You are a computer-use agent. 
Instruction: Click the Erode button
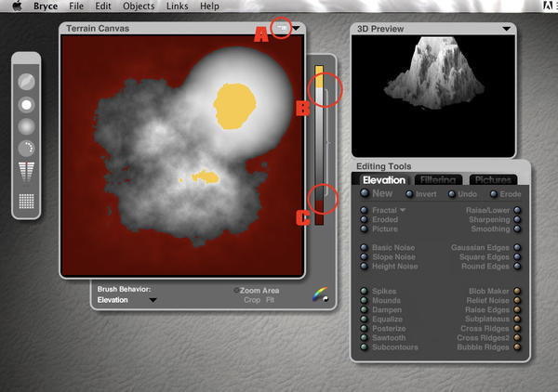point(494,194)
